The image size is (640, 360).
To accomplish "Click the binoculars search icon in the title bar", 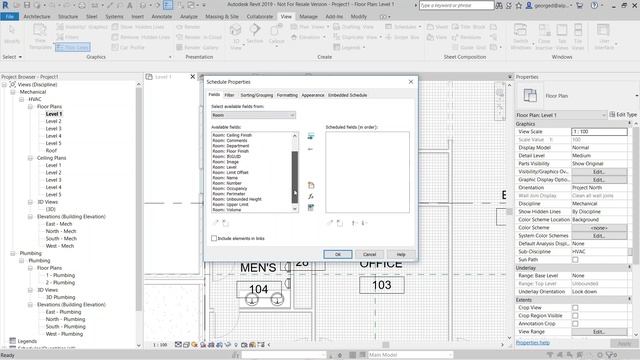I will [499, 5].
